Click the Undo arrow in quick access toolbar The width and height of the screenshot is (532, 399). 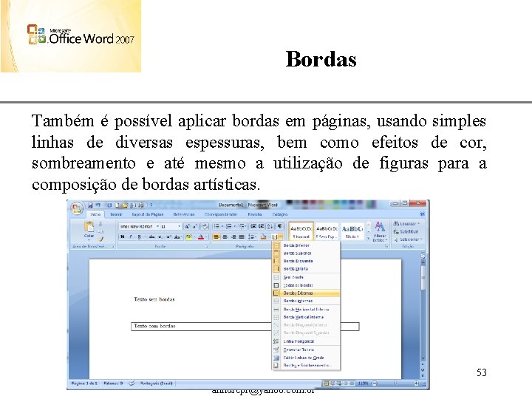coord(98,205)
